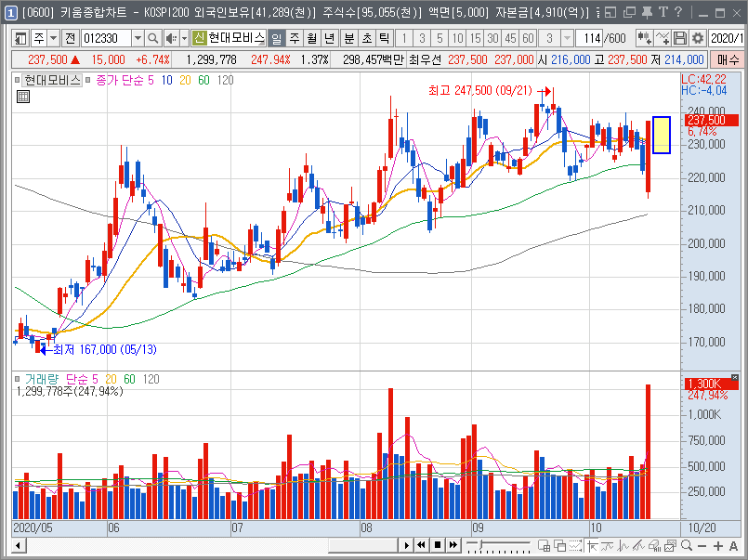748x560 pixels.
Task: Select the 5 interval button
Action: pos(440,38)
